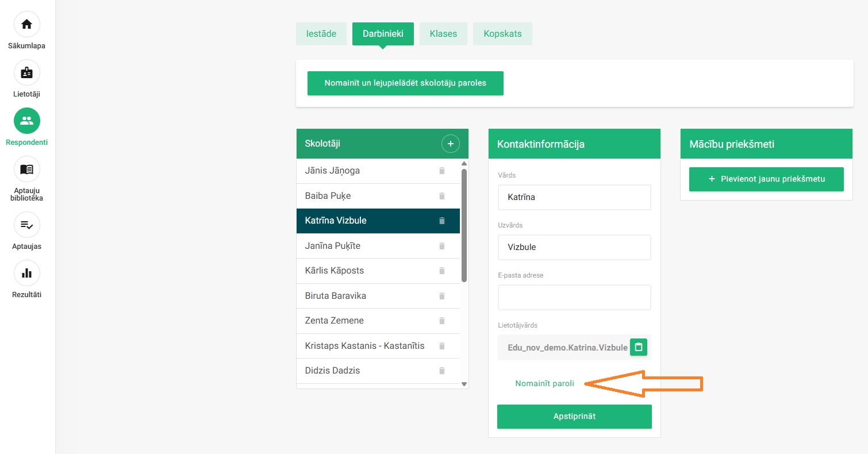868x454 pixels.
Task: Open Aptauju bibliotēka book icon
Action: 26,170
